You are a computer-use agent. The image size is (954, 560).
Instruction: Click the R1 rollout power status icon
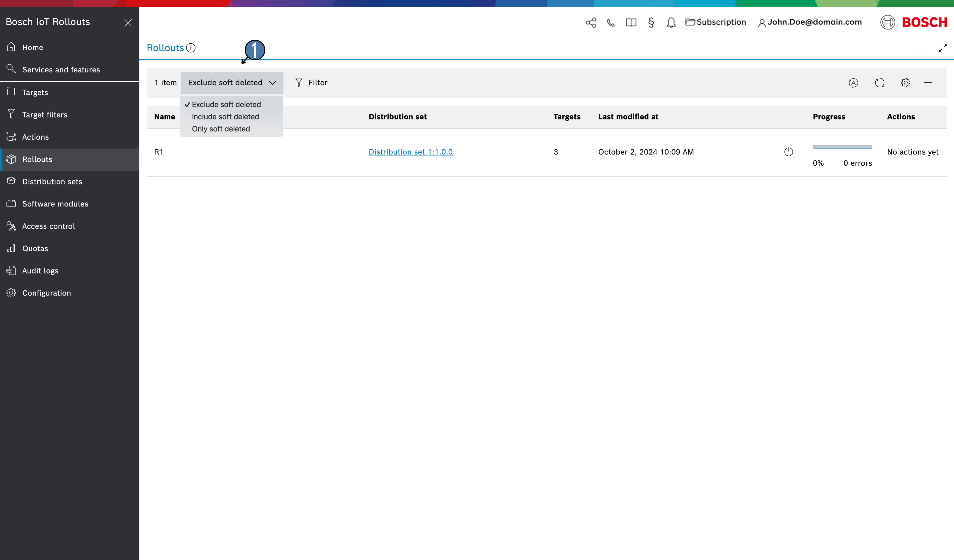click(789, 152)
